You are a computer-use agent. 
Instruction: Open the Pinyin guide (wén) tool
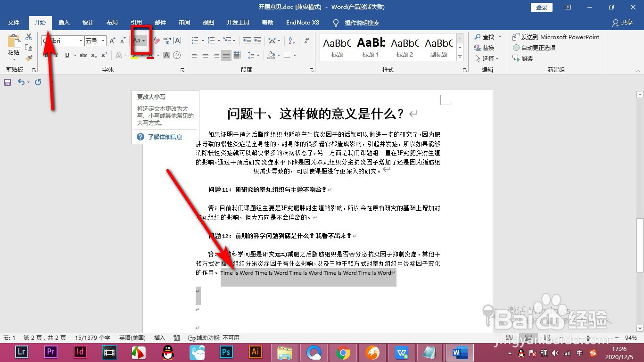point(167,41)
